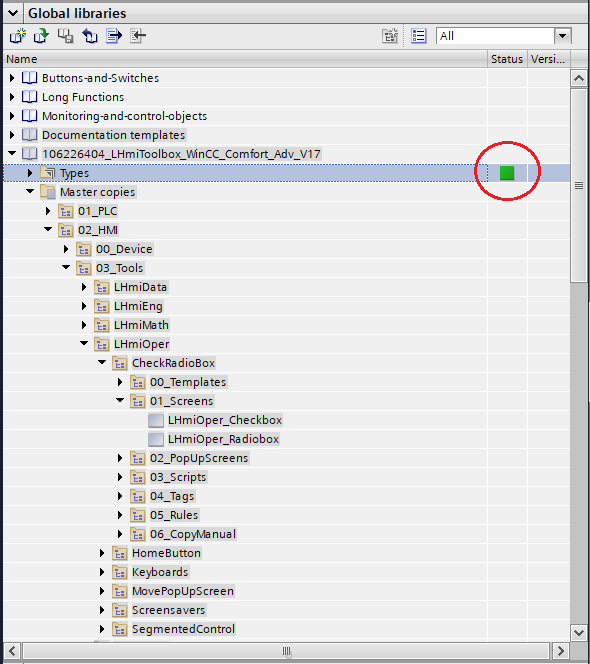
Task: Collapse the CheckRadioBox folder
Action: pyautogui.click(x=102, y=362)
